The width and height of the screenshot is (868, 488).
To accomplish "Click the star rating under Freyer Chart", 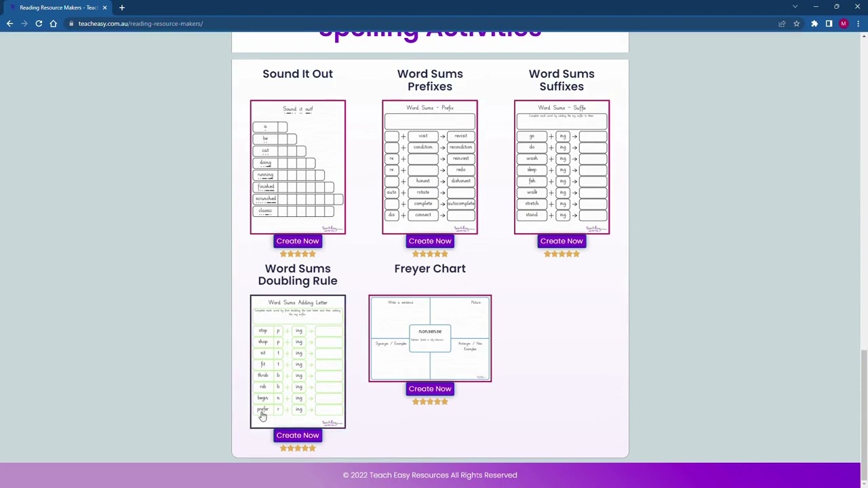I will click(430, 402).
